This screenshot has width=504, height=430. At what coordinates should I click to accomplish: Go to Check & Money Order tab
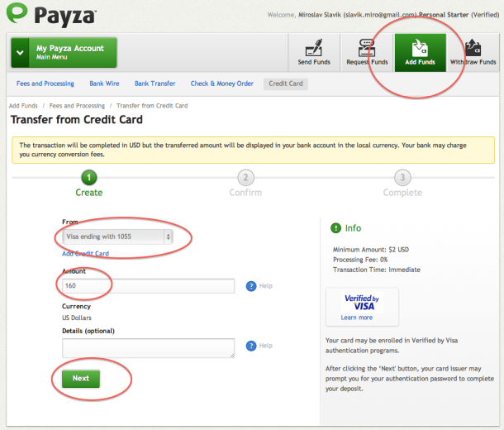click(222, 84)
